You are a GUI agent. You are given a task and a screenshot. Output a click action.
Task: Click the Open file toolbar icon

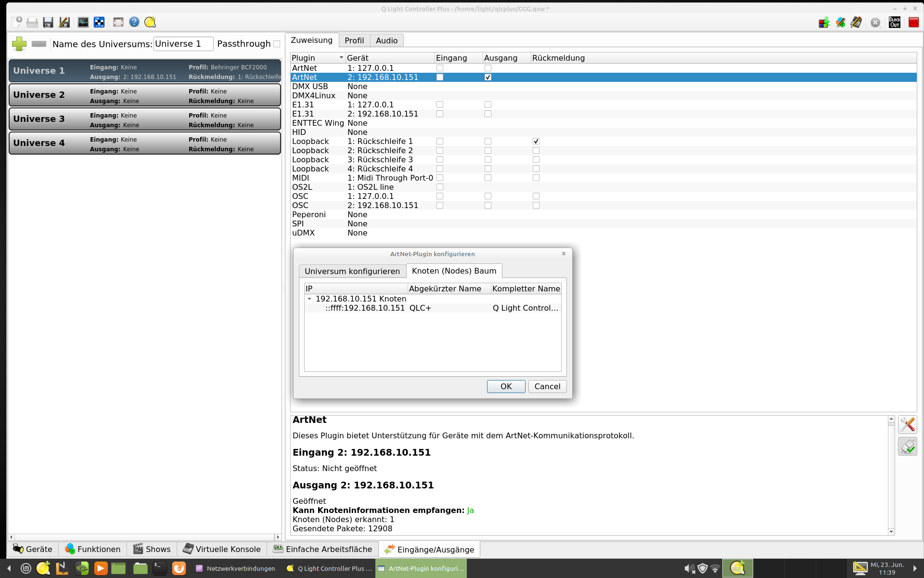tap(32, 22)
